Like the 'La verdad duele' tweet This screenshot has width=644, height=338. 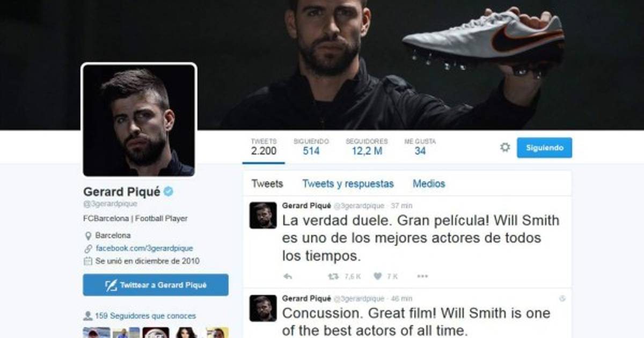(x=378, y=276)
